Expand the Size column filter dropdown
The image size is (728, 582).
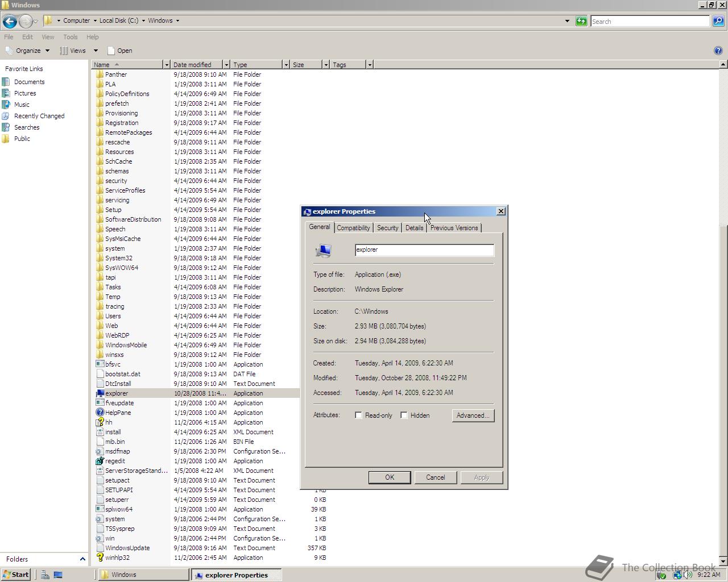click(x=325, y=65)
